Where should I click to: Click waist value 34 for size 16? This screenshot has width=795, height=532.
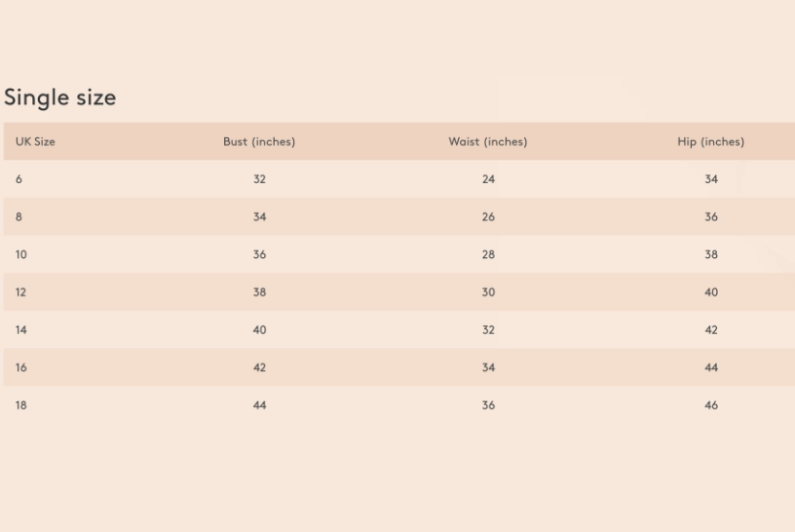(x=488, y=368)
